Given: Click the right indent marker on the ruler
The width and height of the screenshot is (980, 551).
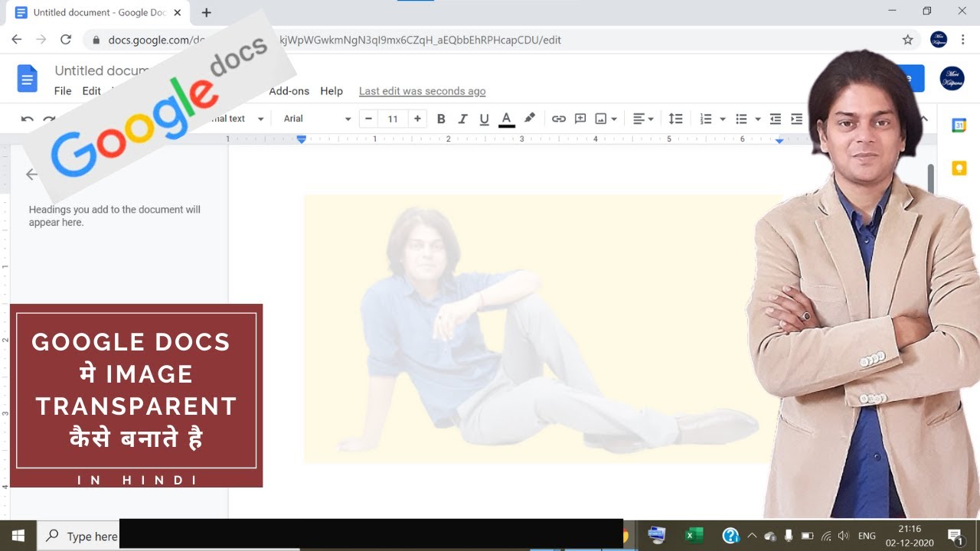Looking at the screenshot, I should pos(779,140).
